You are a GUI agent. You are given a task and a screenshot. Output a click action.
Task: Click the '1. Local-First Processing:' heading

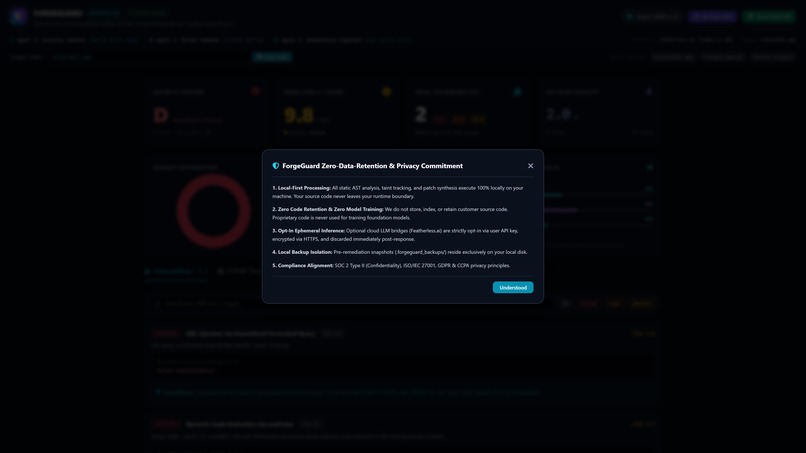coord(301,188)
